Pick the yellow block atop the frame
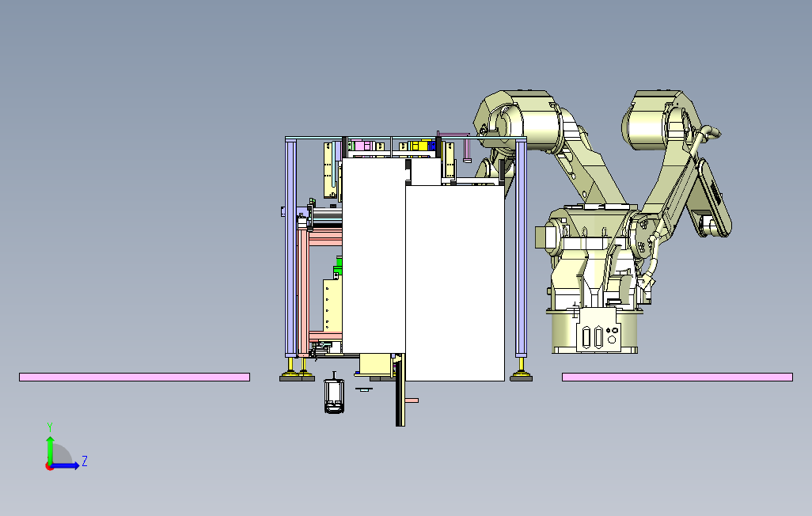Image resolution: width=812 pixels, height=516 pixels. [x=420, y=146]
